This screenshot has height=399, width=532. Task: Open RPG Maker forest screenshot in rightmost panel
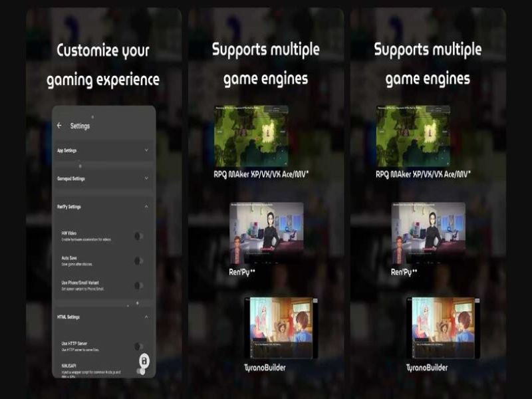click(x=413, y=136)
